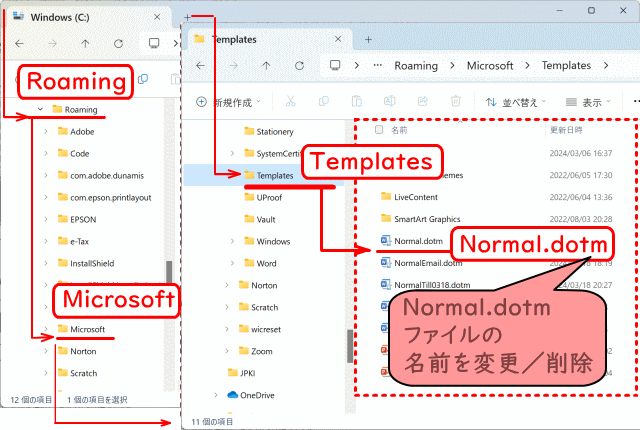
Task: Click the Normal.dotm file icon
Action: pyautogui.click(x=386, y=240)
